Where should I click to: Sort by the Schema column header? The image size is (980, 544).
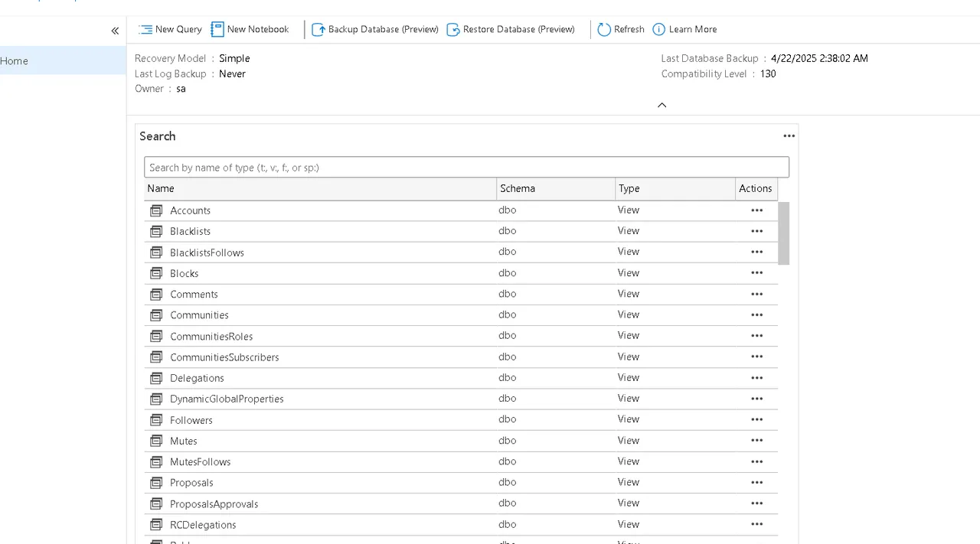pyautogui.click(x=556, y=188)
